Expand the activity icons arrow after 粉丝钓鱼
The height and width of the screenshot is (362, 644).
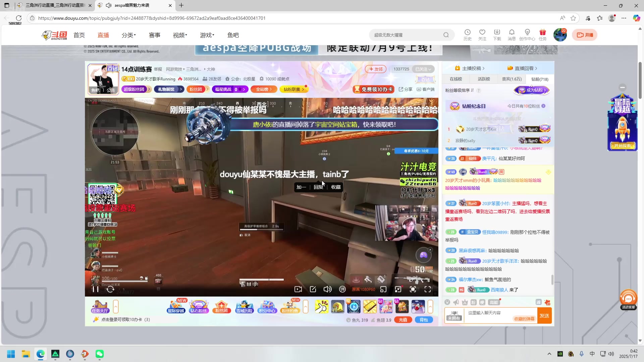[x=306, y=307]
